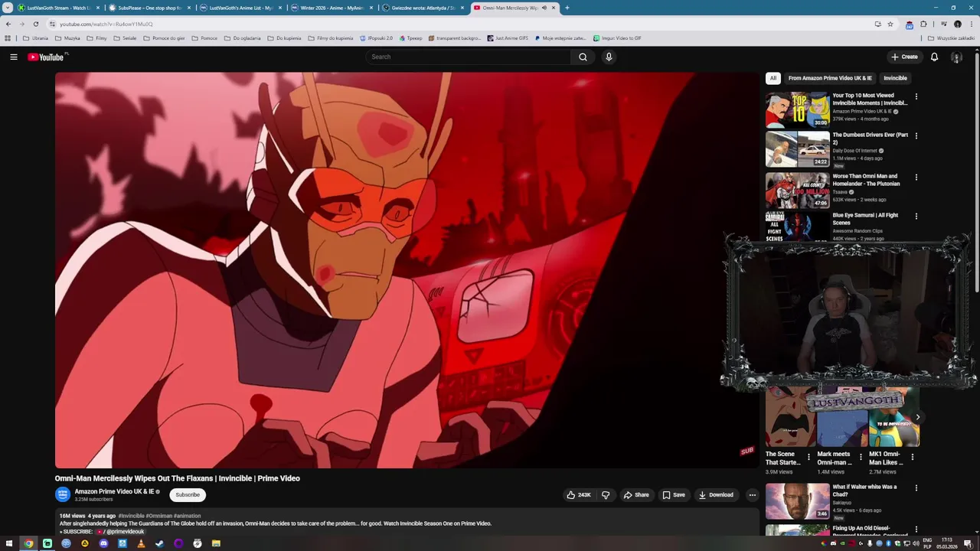This screenshot has width=980, height=551.
Task: Switch to Gwiezdne wrota Atlantyda tab
Action: click(423, 8)
